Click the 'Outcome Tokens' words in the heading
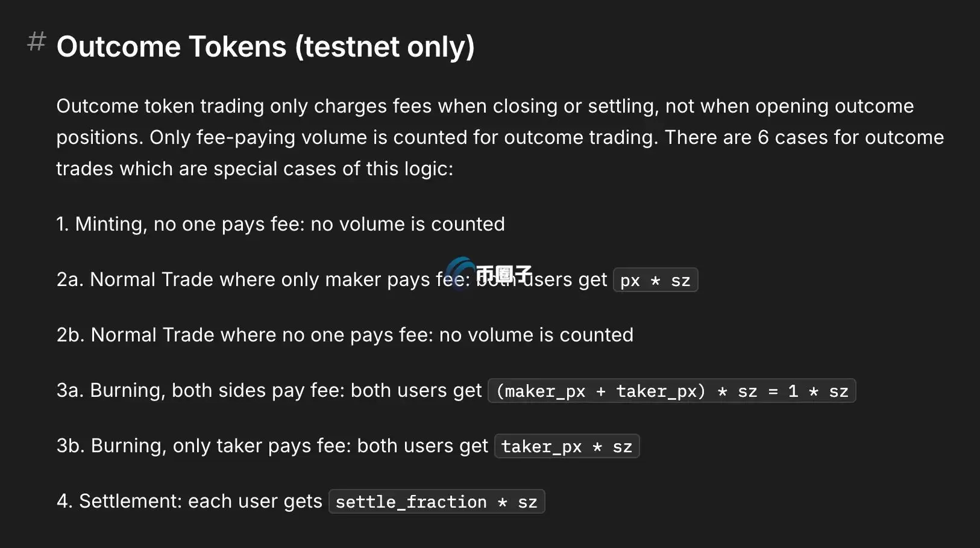This screenshot has height=548, width=980. pos(171,47)
